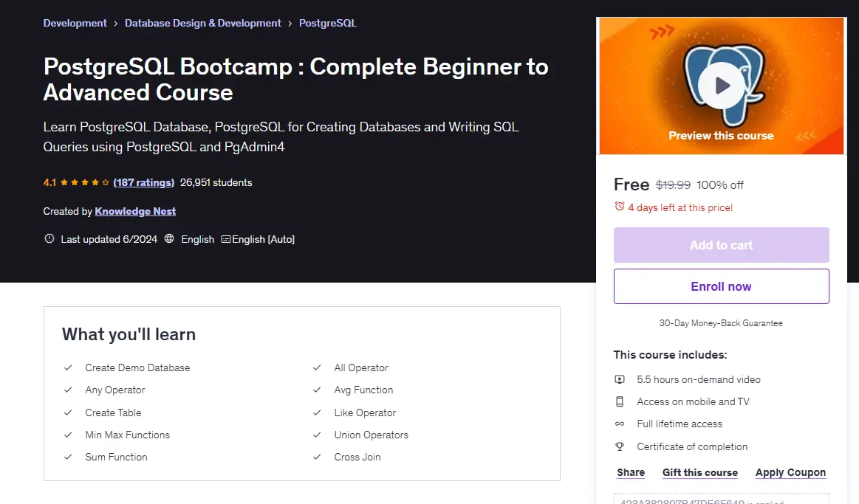Click the Add to cart button
The image size is (859, 504).
(x=722, y=245)
